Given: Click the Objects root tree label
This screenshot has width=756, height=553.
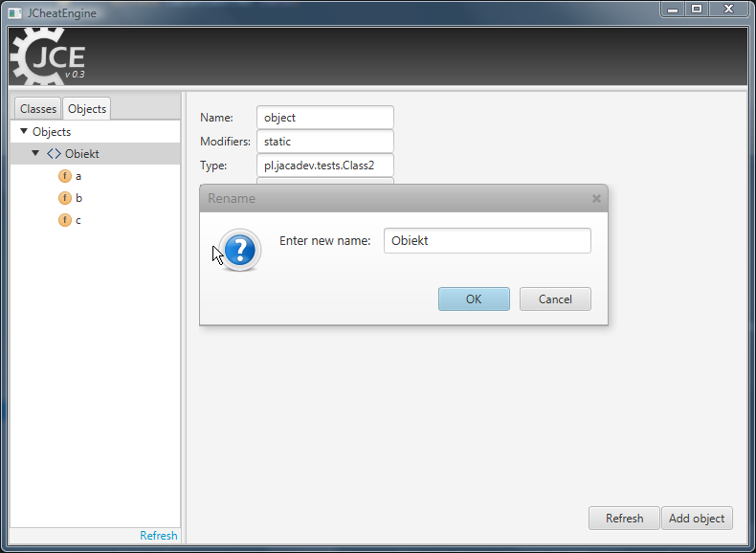Looking at the screenshot, I should [x=52, y=132].
